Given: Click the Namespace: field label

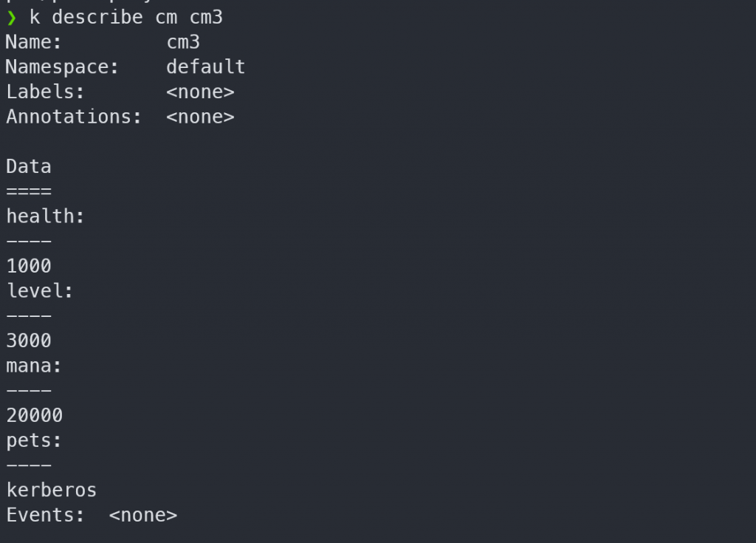Looking at the screenshot, I should tap(62, 67).
